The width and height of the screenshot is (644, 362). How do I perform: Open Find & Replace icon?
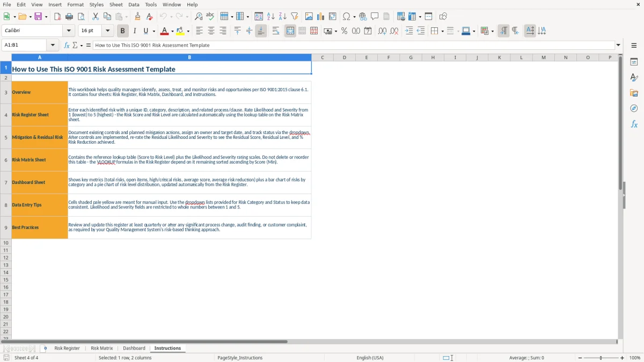click(x=199, y=17)
